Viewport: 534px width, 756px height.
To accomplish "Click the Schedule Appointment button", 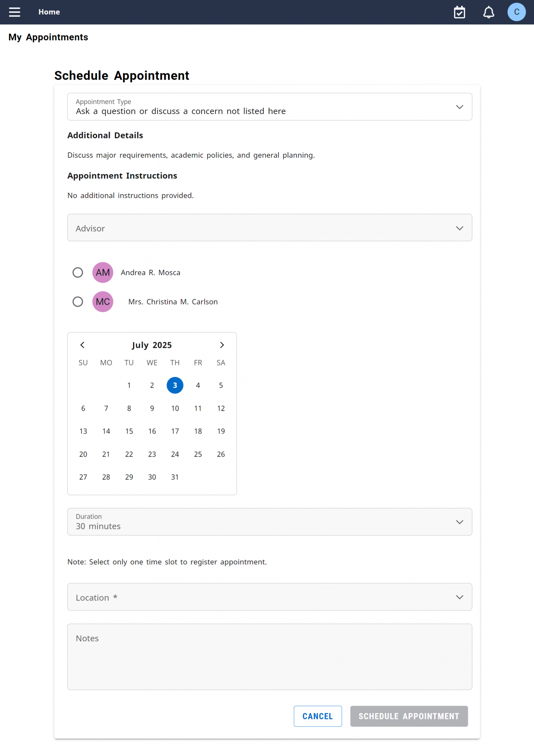I will [409, 716].
